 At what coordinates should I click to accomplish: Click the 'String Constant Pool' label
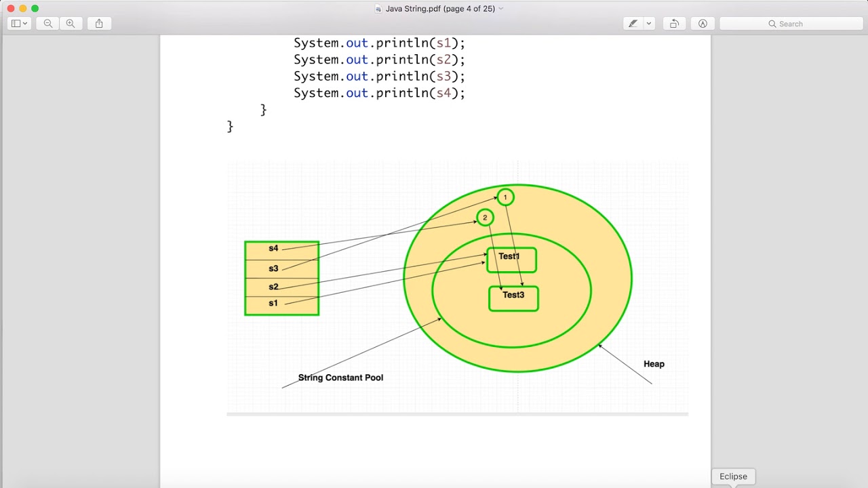(340, 378)
